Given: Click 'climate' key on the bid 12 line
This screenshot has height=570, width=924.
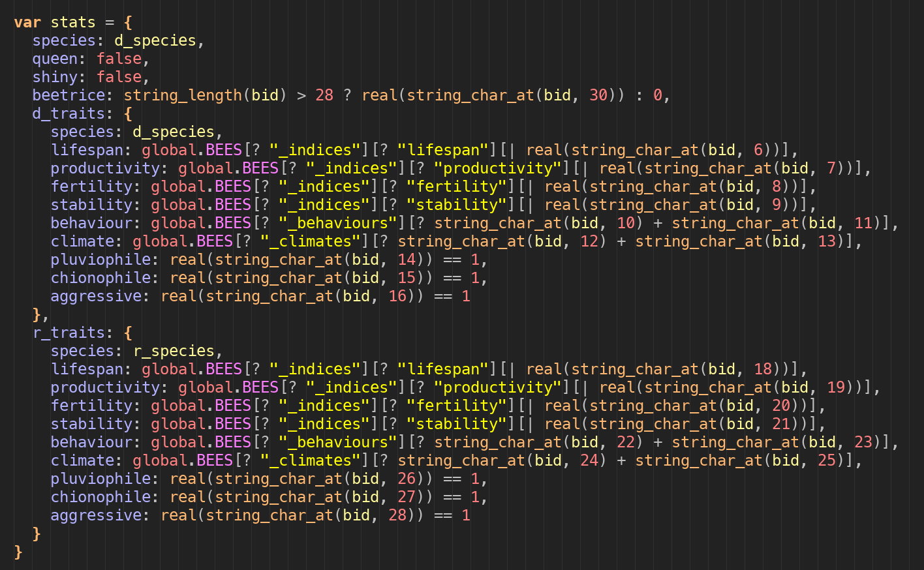Looking at the screenshot, I should [x=82, y=241].
